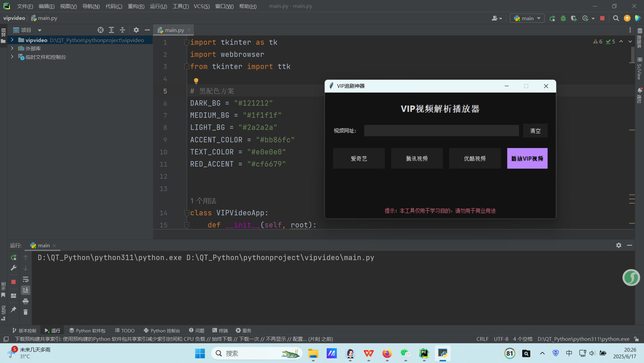Image resolution: width=644 pixels, height=363 pixels.
Task: Switch to the 终端 tab
Action: [x=220, y=330]
